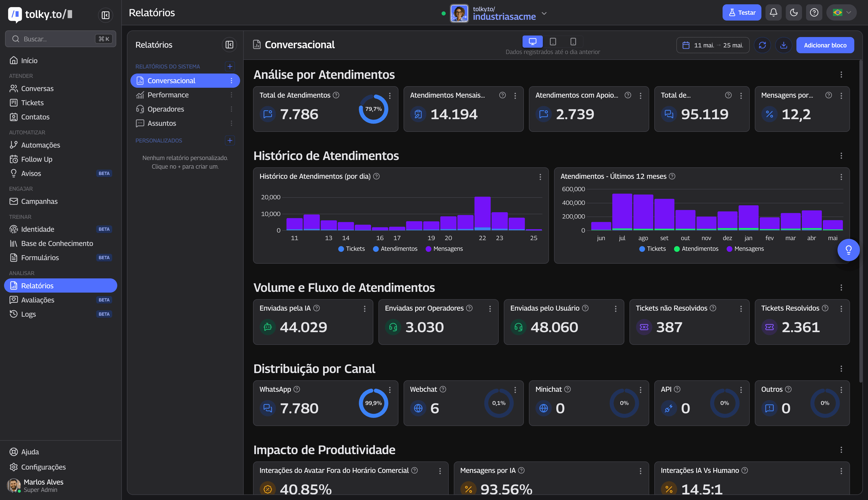Click the WhatsApp 99,9% progress ring
The image size is (868, 500).
[x=373, y=403]
